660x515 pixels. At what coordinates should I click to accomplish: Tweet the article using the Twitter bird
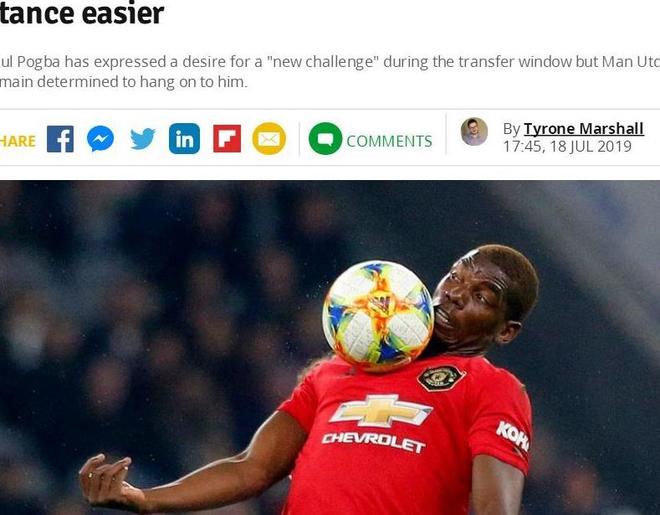[142, 139]
